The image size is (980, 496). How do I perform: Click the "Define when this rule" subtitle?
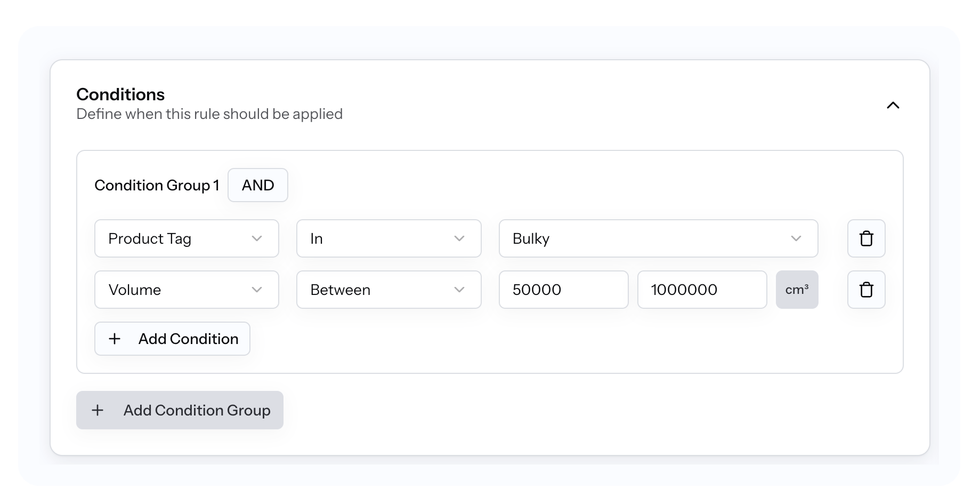point(209,114)
